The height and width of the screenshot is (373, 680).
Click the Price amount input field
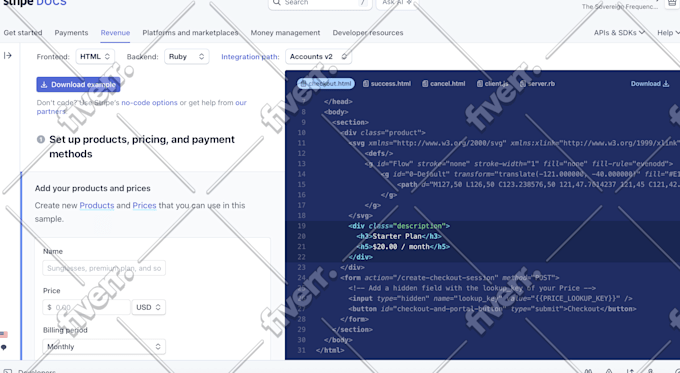[86, 307]
